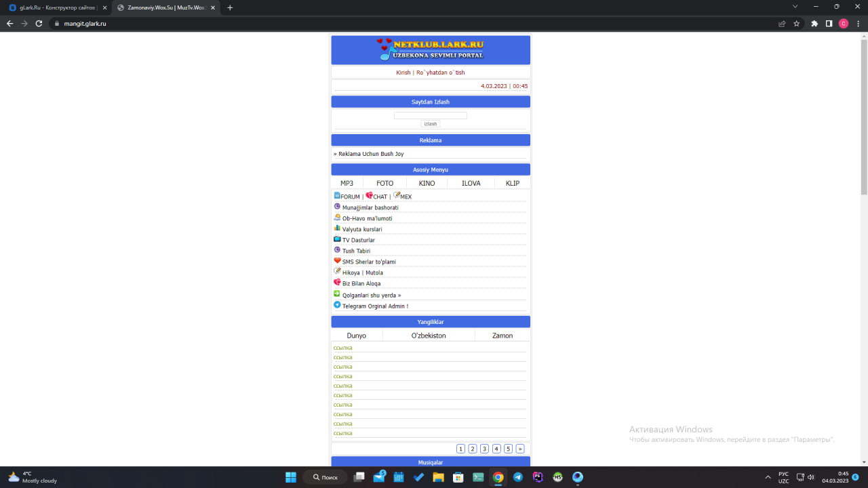Click the weather icon beside Ob-Havo ma'lumoti
Image resolution: width=868 pixels, height=488 pixels.
click(x=337, y=218)
